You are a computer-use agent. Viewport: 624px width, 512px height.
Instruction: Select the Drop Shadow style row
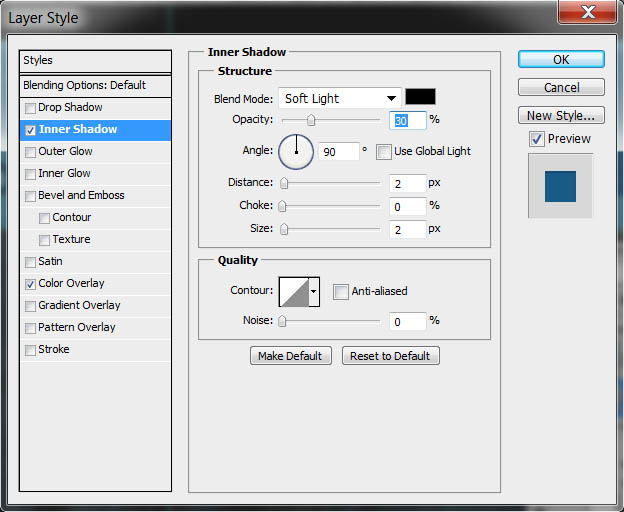pos(96,108)
